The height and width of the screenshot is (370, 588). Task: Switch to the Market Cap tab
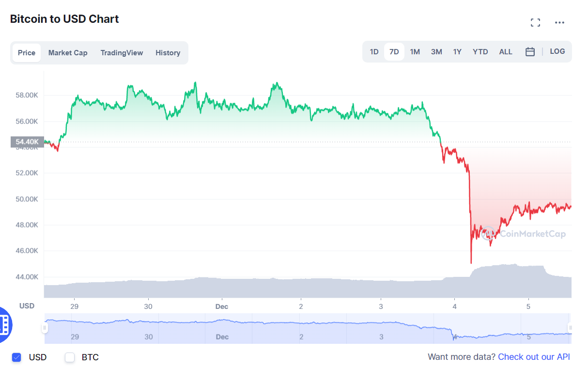[x=68, y=52]
